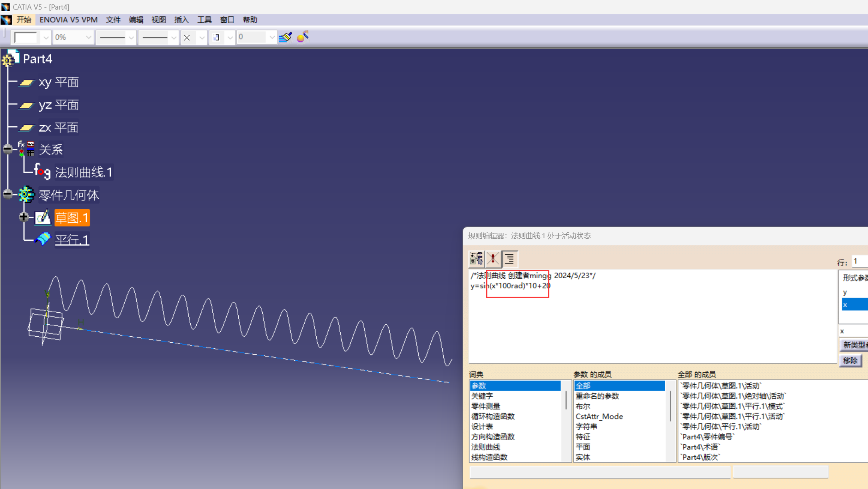Open the 插入 menu

tap(181, 20)
